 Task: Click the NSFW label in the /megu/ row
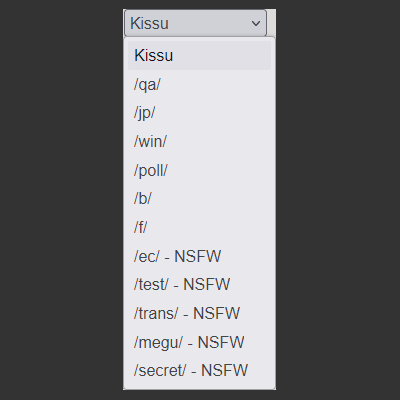click(221, 342)
